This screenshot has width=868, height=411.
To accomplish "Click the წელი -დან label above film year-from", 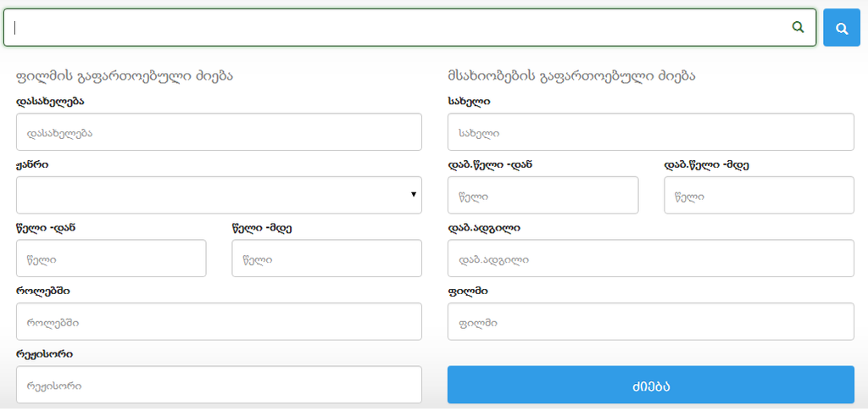I will [46, 228].
